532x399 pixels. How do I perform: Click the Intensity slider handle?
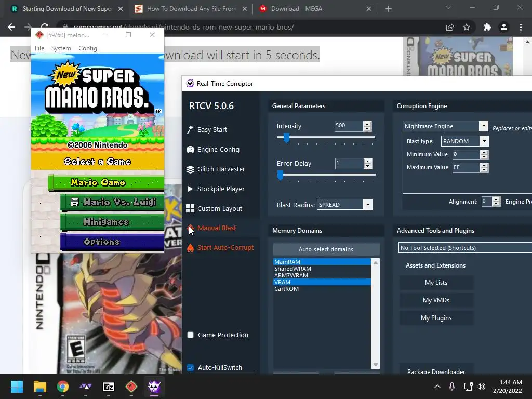[287, 138]
